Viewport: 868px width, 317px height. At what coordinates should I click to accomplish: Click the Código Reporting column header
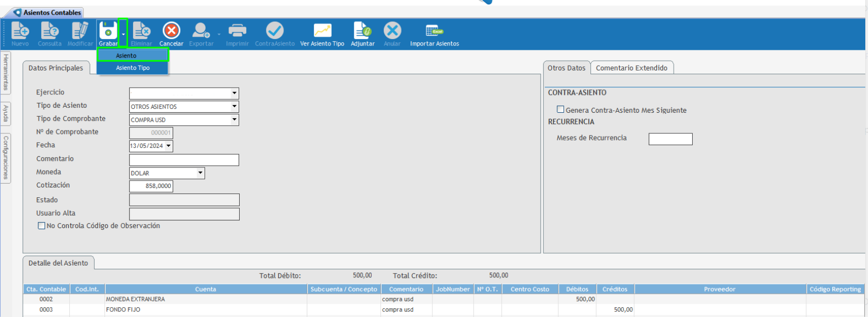(835, 289)
